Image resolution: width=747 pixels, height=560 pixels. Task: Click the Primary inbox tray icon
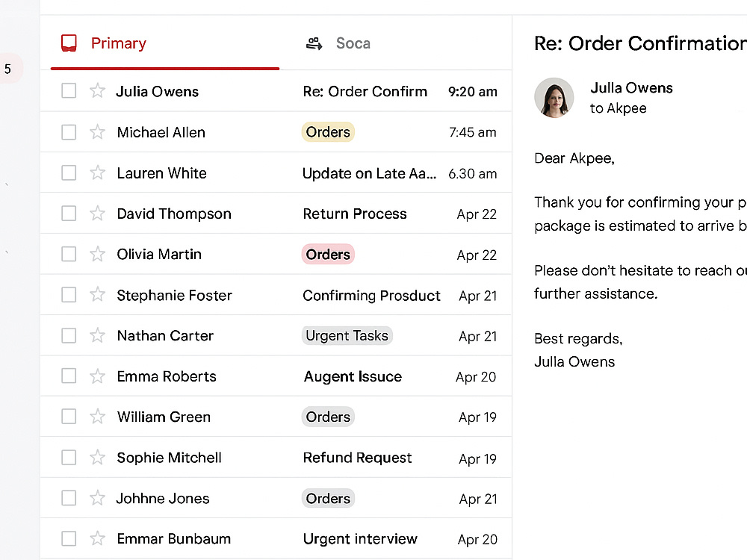[69, 43]
